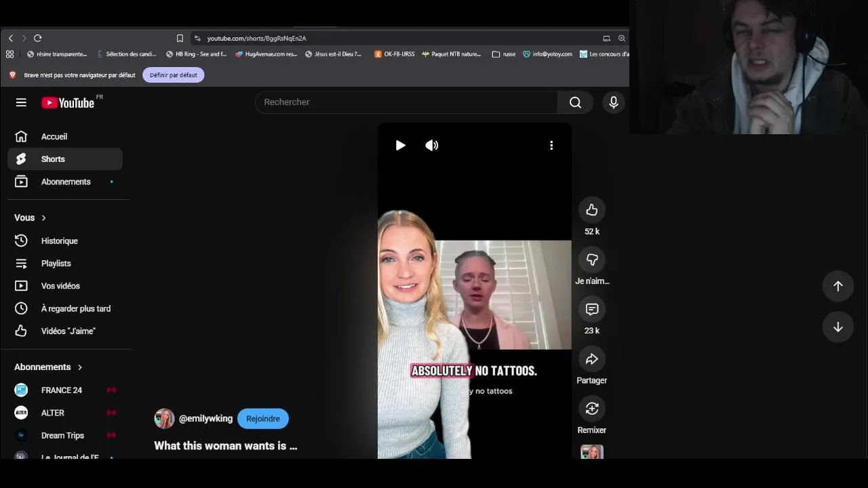Click the Short video frame

475,291
